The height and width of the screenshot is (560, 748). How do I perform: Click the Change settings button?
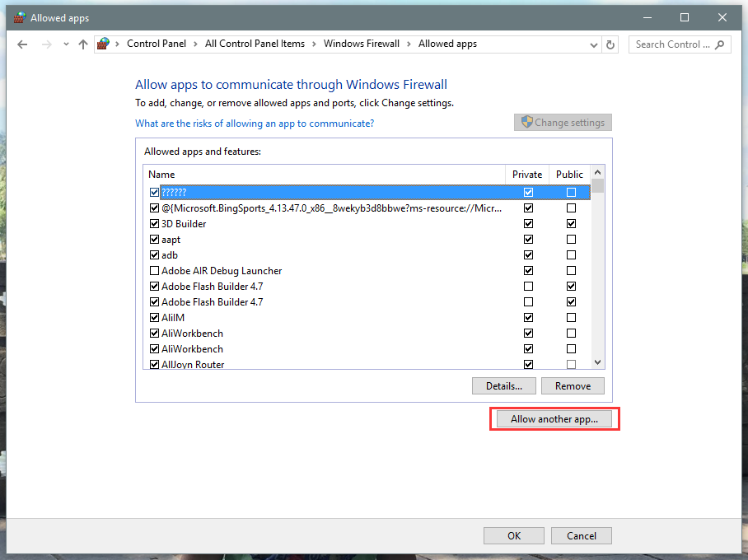point(563,123)
